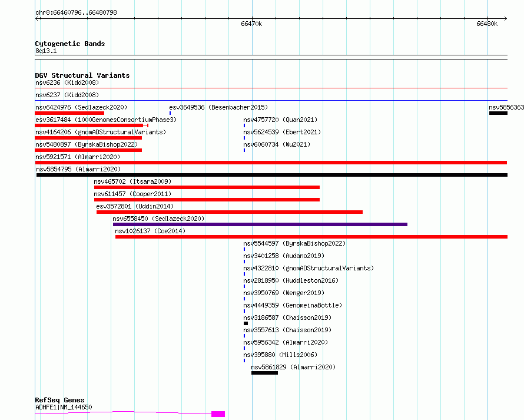This screenshot has height=420, width=524.
Task: Select the nsv5854795 (Almarri2020) black bar
Action: pyautogui.click(x=272, y=175)
